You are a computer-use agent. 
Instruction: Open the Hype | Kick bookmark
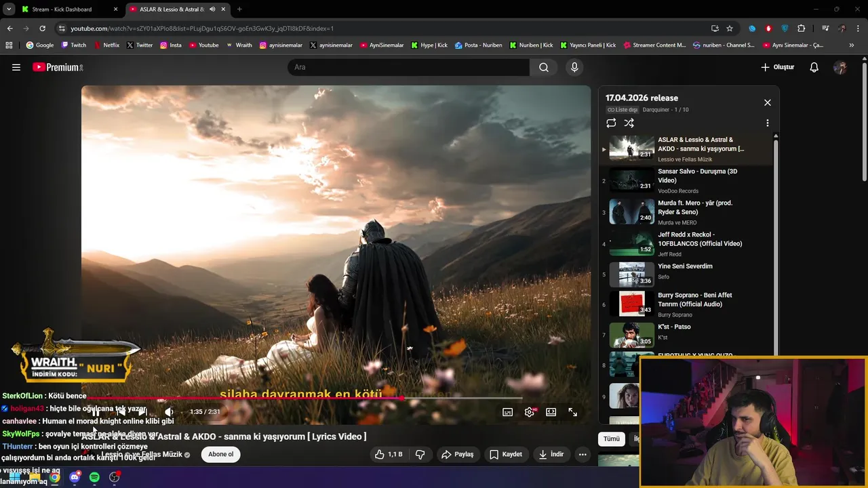429,45
